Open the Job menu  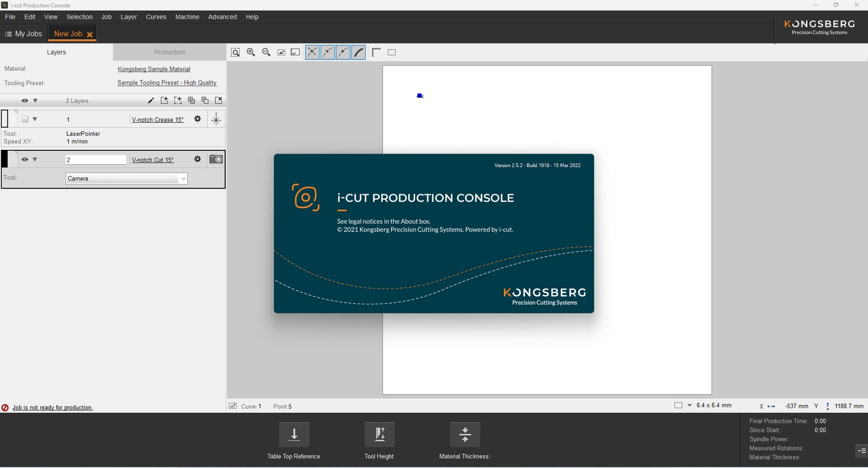[106, 17]
